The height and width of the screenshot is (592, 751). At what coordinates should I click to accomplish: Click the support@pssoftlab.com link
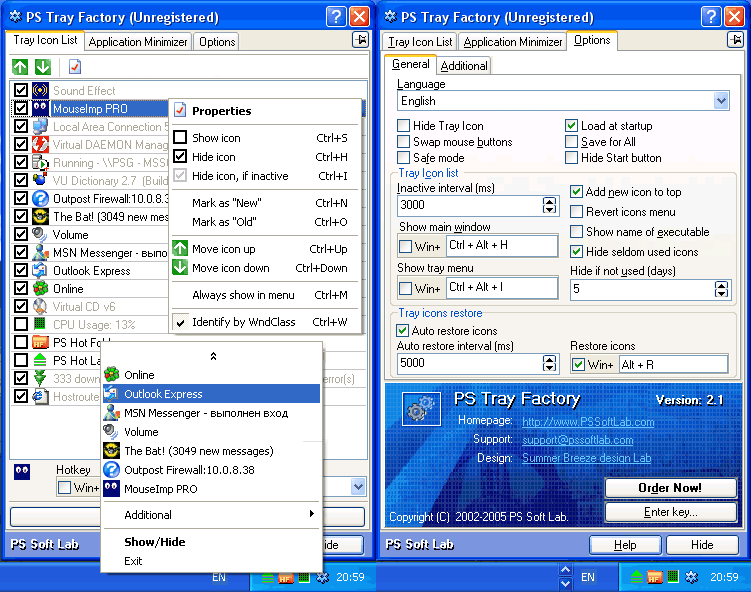pyautogui.click(x=577, y=440)
